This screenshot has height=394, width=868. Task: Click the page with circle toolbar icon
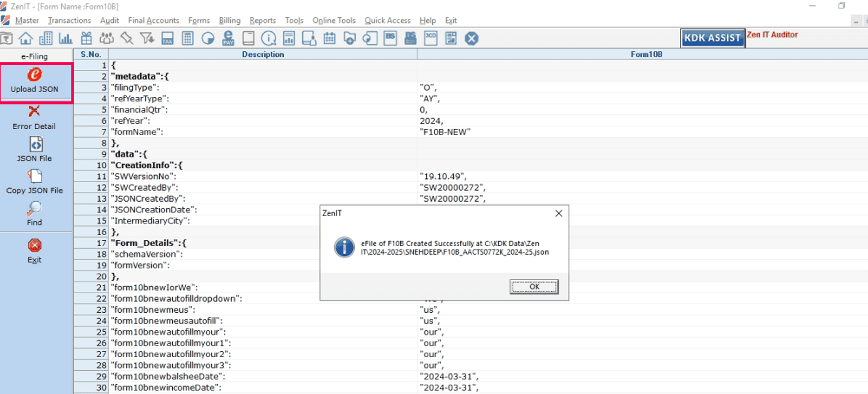pos(370,38)
